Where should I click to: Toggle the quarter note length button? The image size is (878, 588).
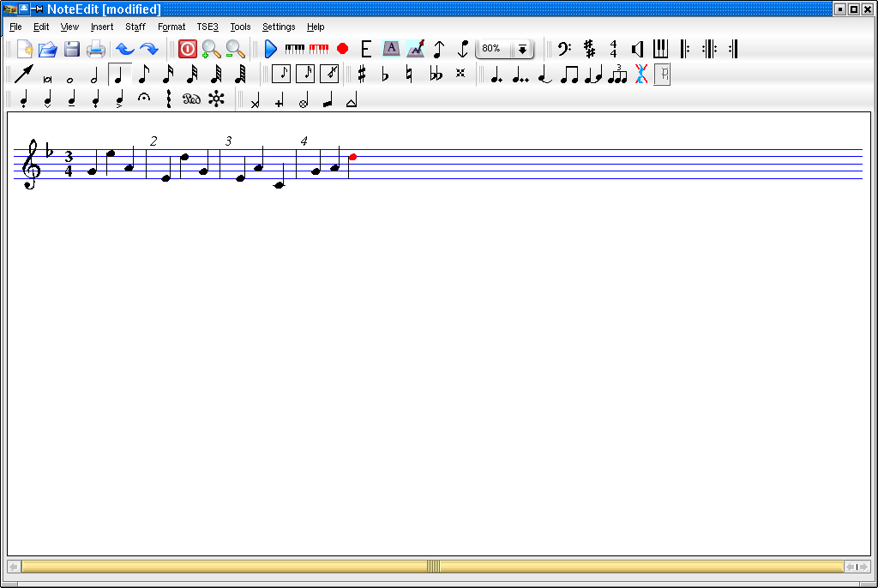pyautogui.click(x=119, y=75)
